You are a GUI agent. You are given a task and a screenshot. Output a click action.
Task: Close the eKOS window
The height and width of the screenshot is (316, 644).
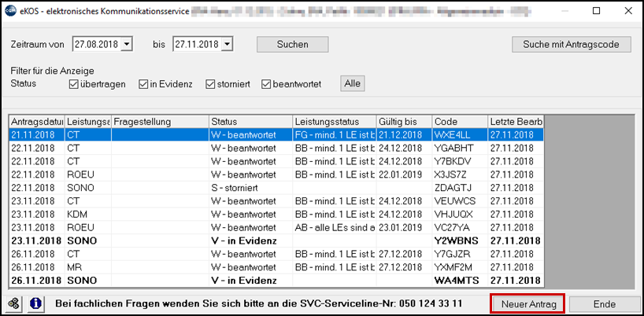pyautogui.click(x=628, y=12)
